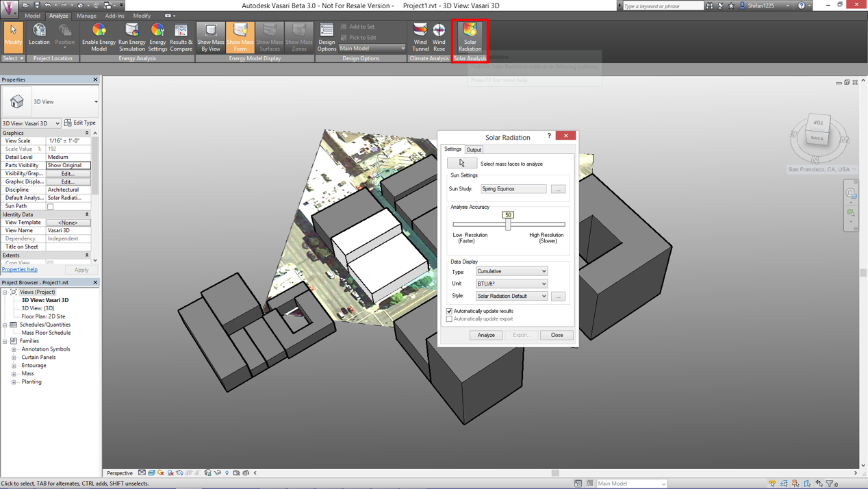Viewport: 868px width, 489px height.
Task: Click the selection filter icon in status bar
Action: [831, 484]
